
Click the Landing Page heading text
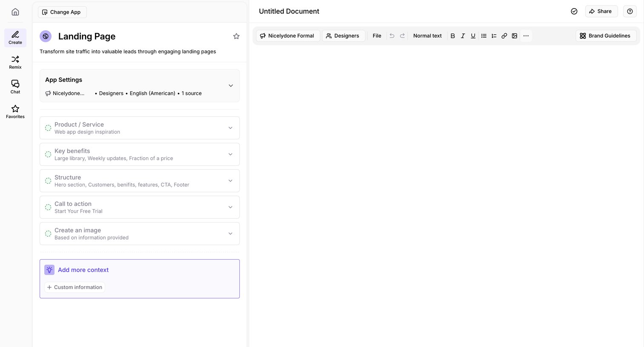click(x=87, y=36)
